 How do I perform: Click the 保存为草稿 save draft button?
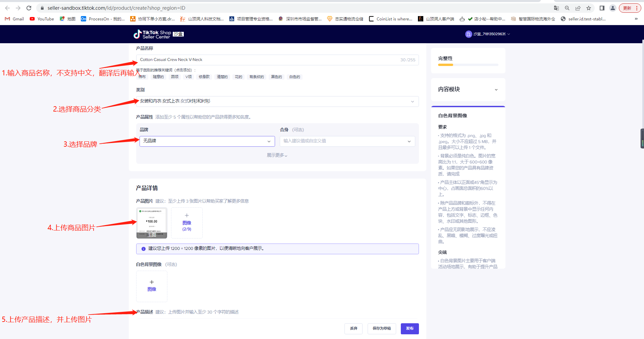382,328
